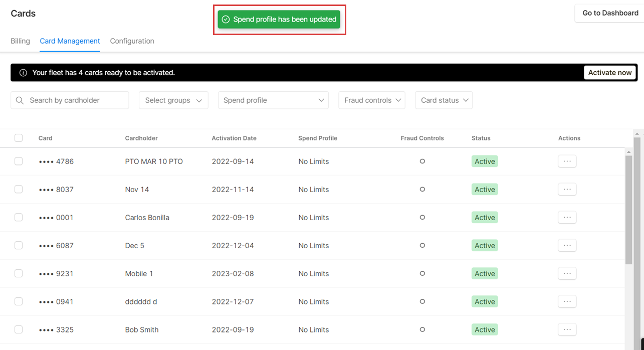The height and width of the screenshot is (350, 644).
Task: Select checkbox for card 8037
Action: pos(19,190)
